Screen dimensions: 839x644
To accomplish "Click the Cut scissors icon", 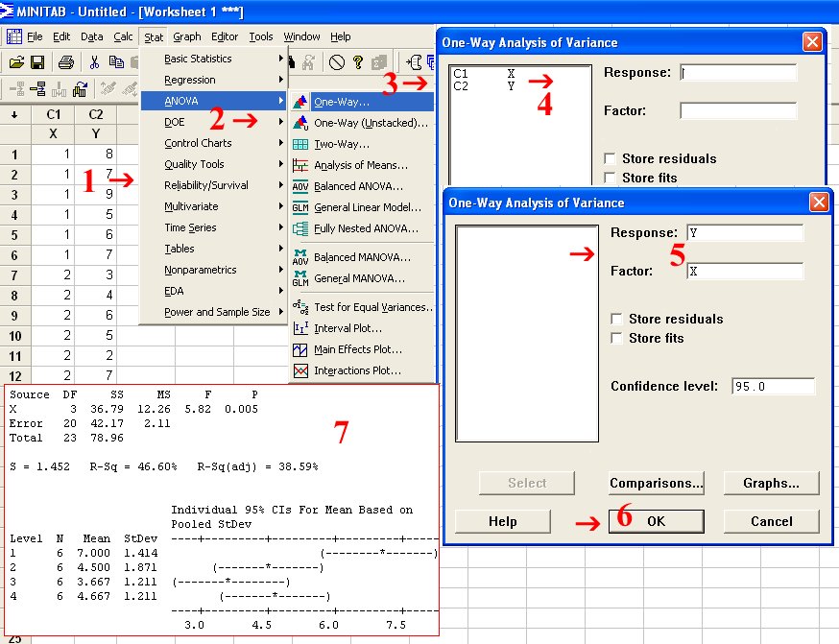I will 95,62.
